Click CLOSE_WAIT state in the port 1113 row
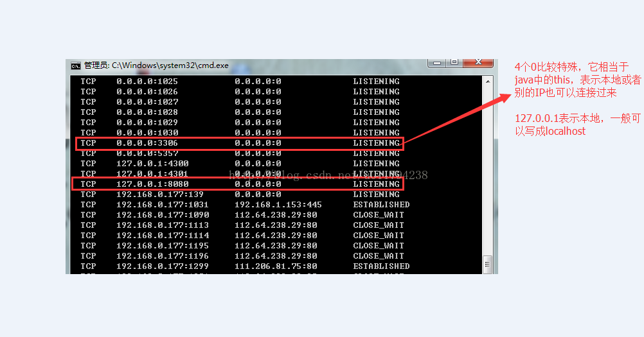The image size is (644, 337). [x=379, y=225]
